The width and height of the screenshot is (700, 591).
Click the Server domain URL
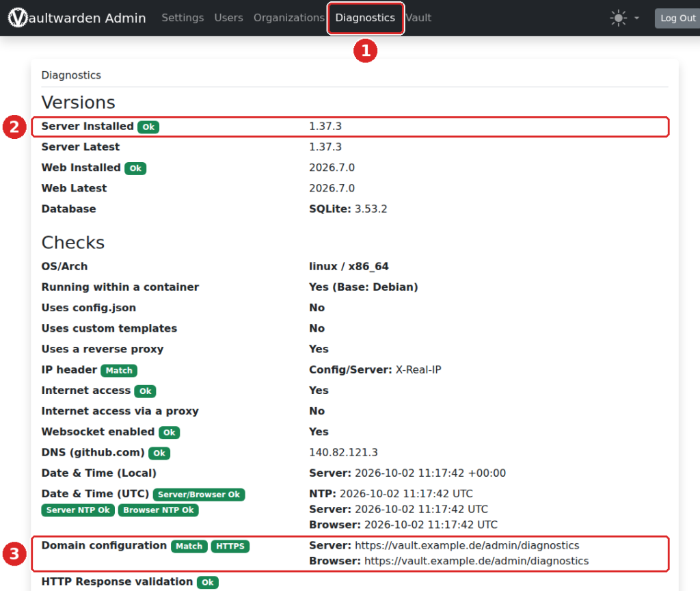tap(467, 545)
